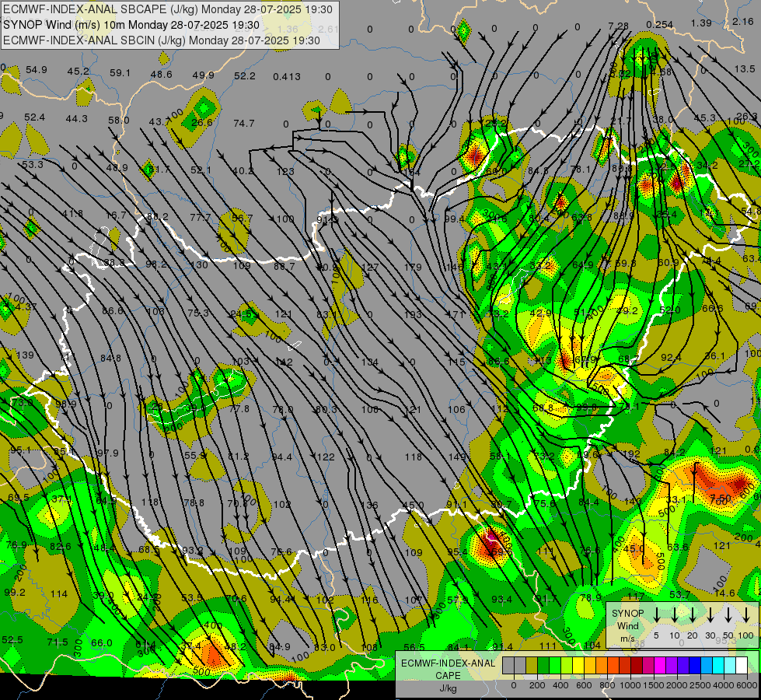Viewport: 761px width, 700px height.
Task: Select the olive swatch left of 200 in CAPE legend
Action: coord(532,666)
